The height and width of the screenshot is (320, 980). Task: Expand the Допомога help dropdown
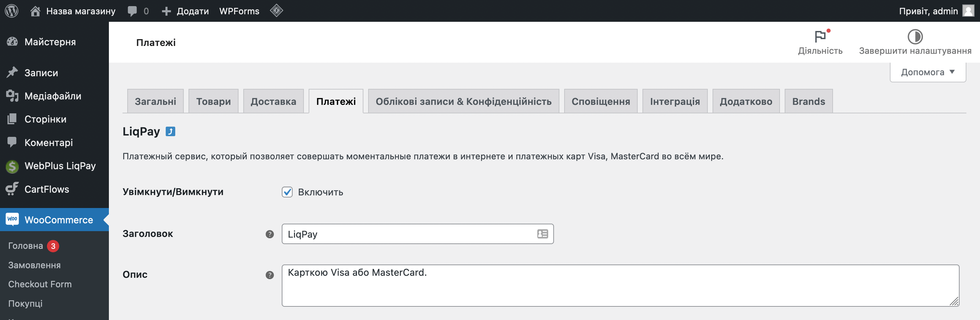tap(928, 72)
